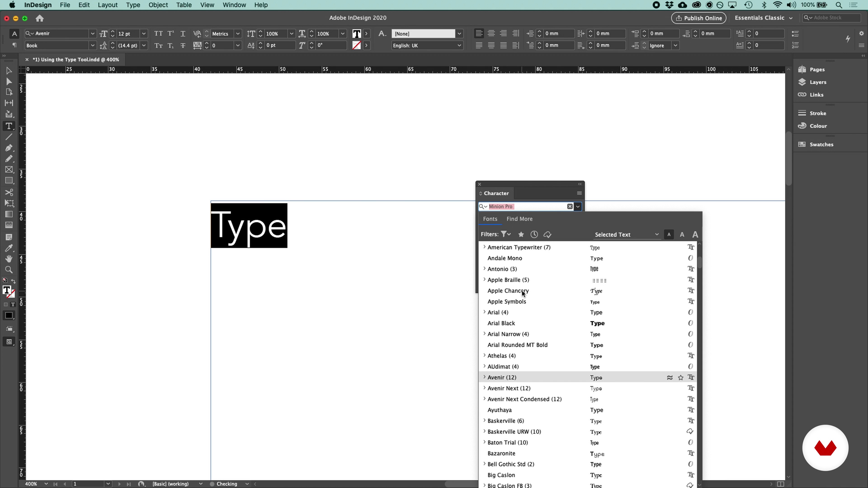Select the Zoom tool
This screenshot has width=868, height=488.
[x=9, y=270]
